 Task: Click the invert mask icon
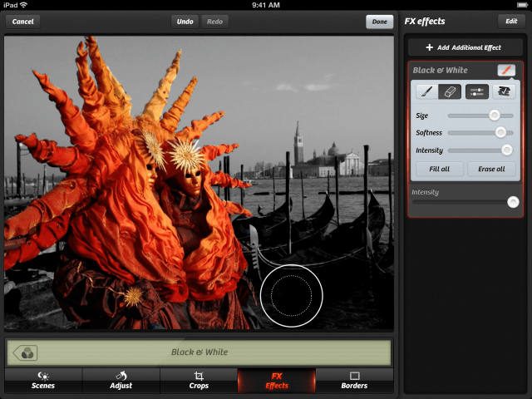pos(503,92)
